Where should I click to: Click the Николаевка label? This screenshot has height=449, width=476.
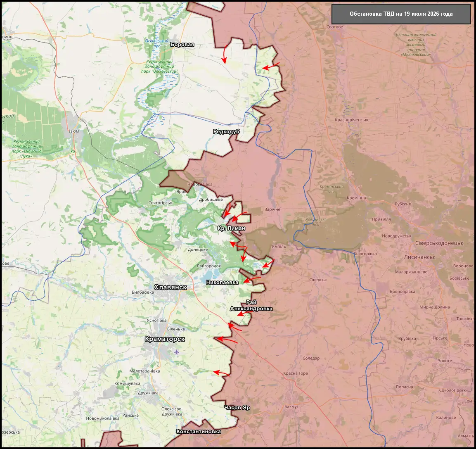tap(222, 283)
